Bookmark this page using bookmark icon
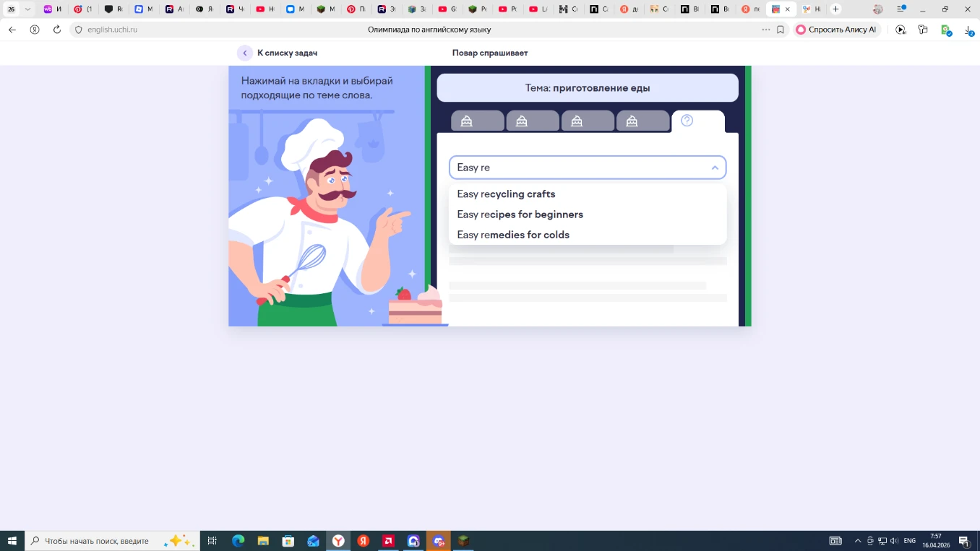The image size is (980, 551). [781, 30]
